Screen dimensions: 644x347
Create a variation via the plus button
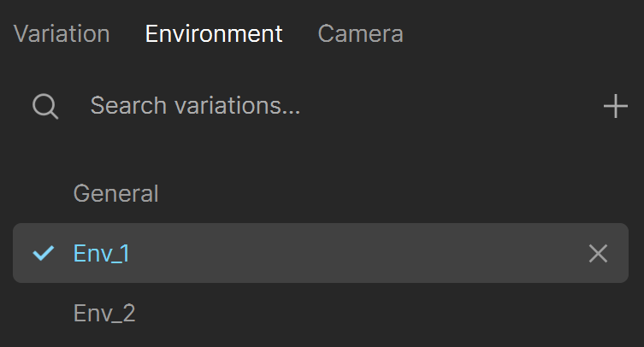(x=615, y=106)
